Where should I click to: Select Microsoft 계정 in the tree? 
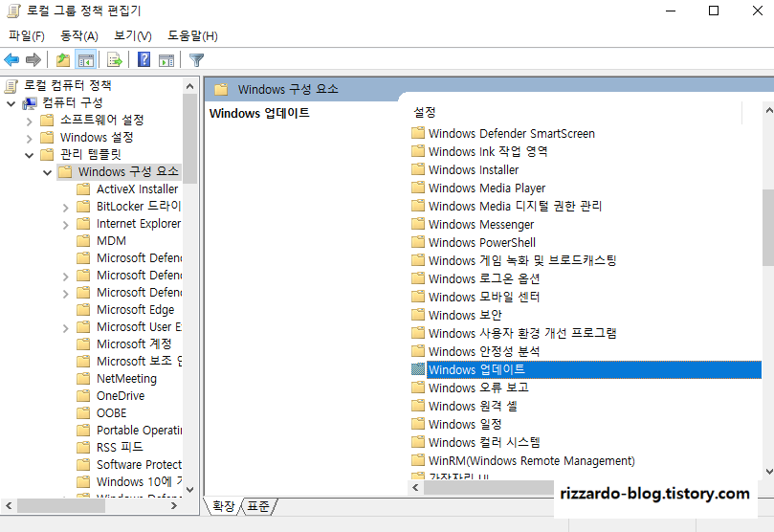click(134, 344)
